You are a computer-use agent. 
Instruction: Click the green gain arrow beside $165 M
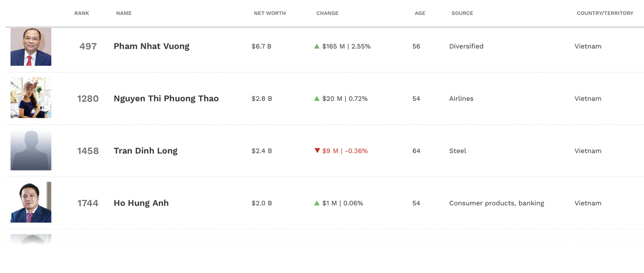[x=317, y=46]
